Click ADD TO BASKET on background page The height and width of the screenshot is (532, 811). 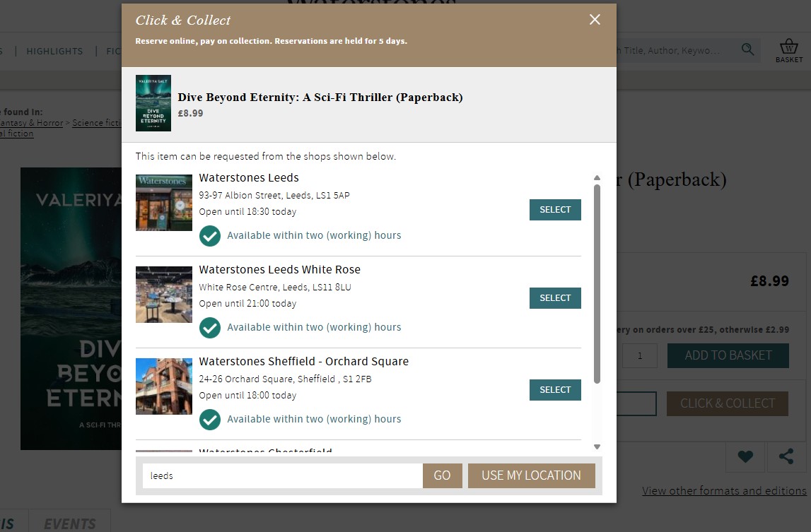pos(728,355)
